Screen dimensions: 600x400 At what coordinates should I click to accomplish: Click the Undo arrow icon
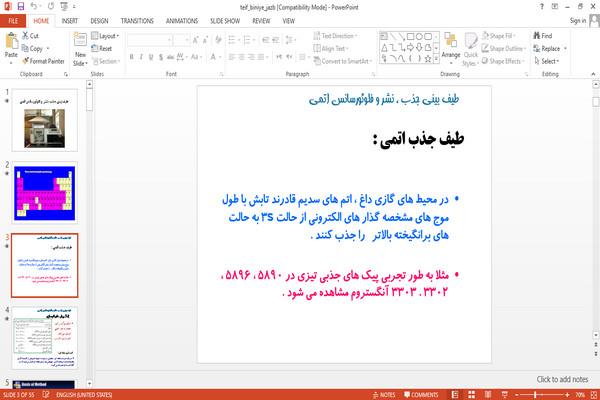34,6
